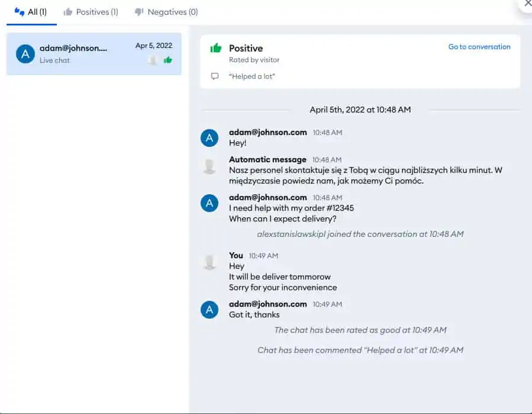Click the large green Positive thumbs-up icon
This screenshot has width=532, height=414.
point(216,48)
